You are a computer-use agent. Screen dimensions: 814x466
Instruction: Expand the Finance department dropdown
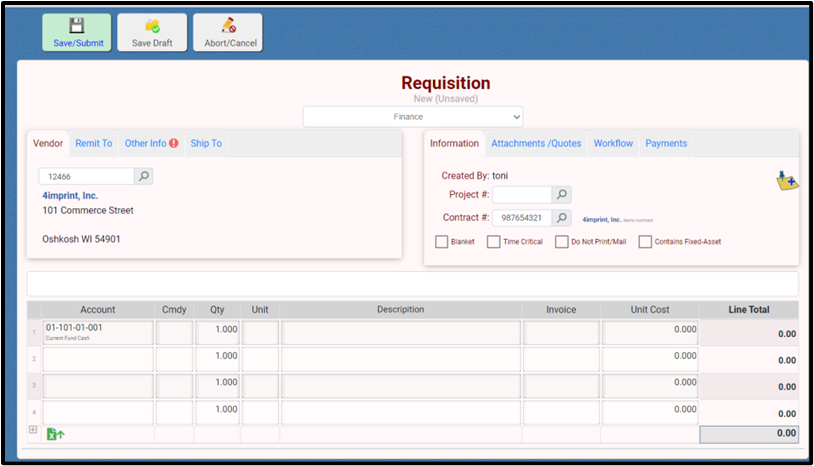[413, 117]
